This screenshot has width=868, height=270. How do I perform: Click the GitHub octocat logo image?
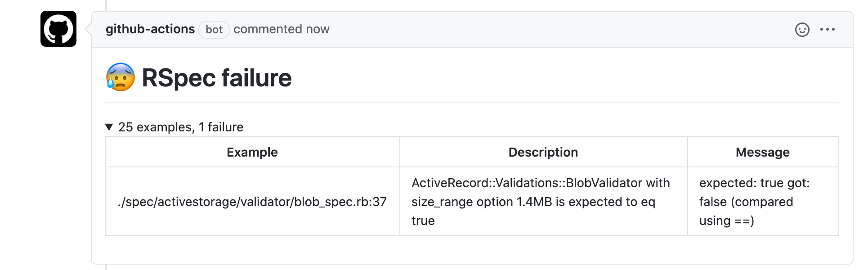click(x=58, y=29)
